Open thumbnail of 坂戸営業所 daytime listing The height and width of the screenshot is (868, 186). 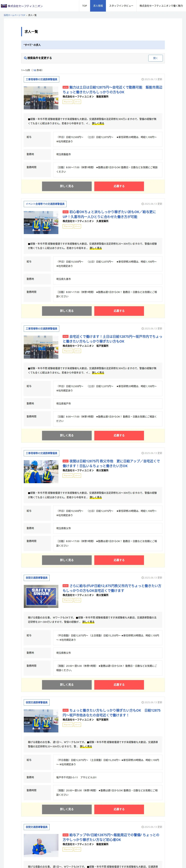(41, 347)
